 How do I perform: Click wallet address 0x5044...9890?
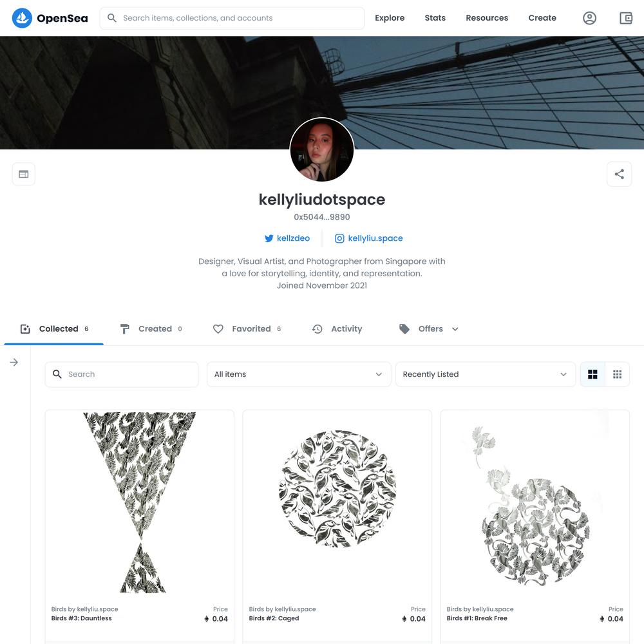322,217
